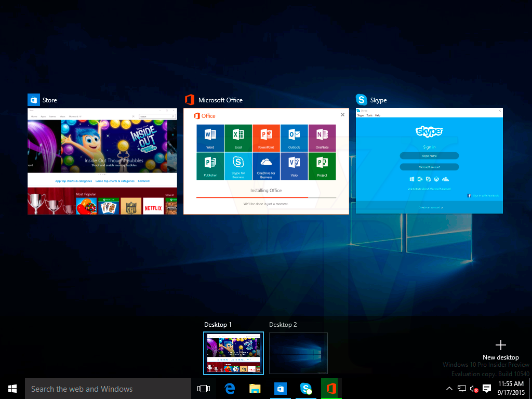Screen dimensions: 532x399
Task: Click the Skype Name sign-in button
Action: (429, 156)
